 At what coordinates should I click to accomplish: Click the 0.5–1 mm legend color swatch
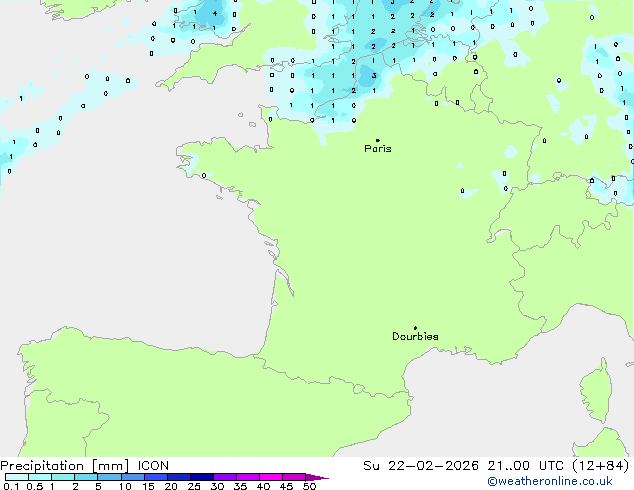pyautogui.click(x=40, y=477)
